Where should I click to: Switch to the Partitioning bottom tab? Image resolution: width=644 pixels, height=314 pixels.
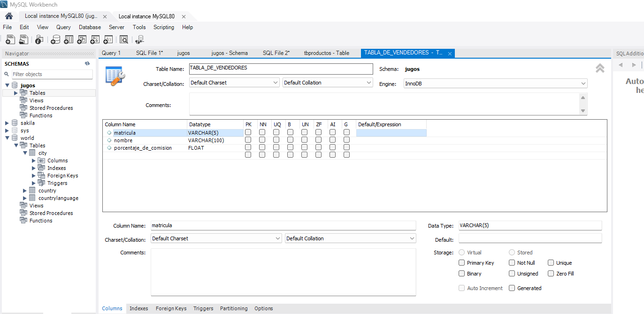click(234, 308)
